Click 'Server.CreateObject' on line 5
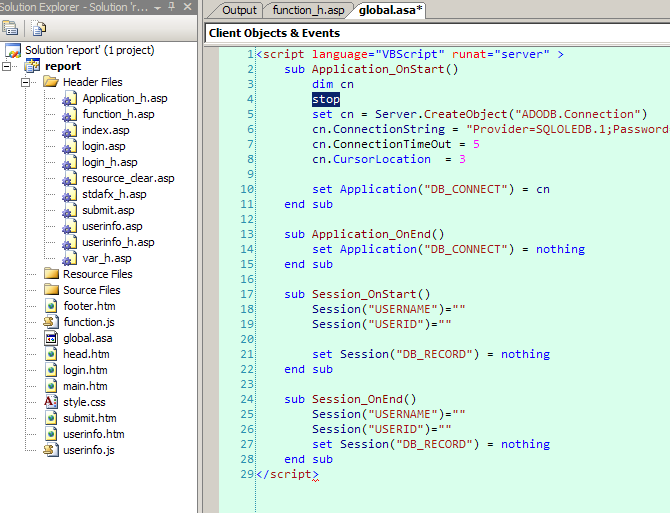The height and width of the screenshot is (513, 670). (441, 114)
